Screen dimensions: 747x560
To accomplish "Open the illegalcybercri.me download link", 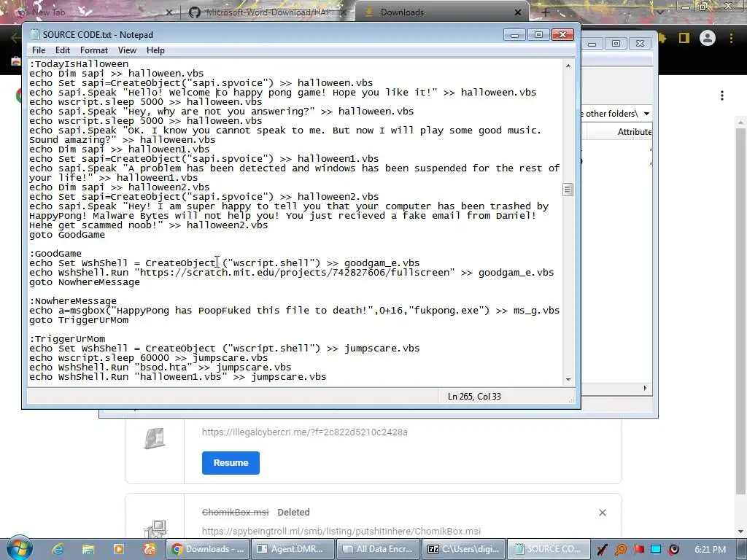I will pos(304,432).
